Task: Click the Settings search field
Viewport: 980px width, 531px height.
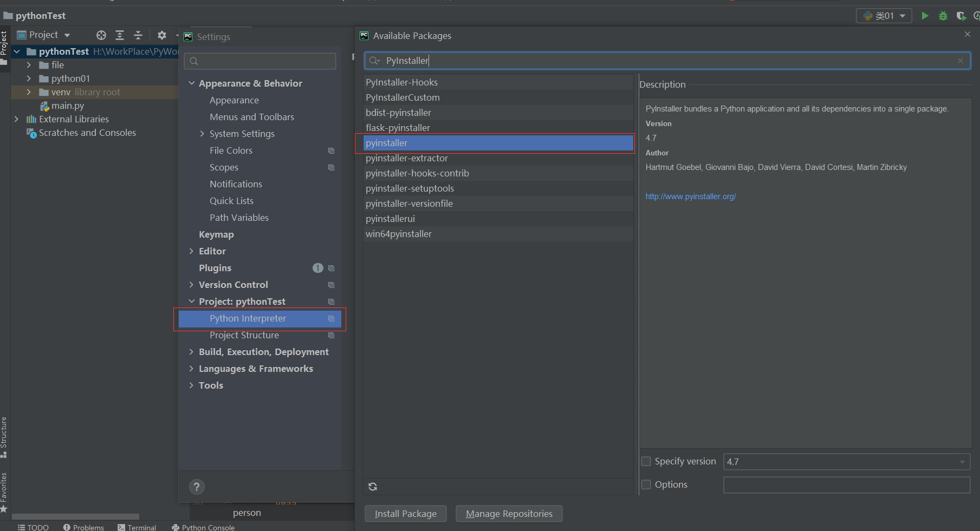Action: click(x=260, y=61)
